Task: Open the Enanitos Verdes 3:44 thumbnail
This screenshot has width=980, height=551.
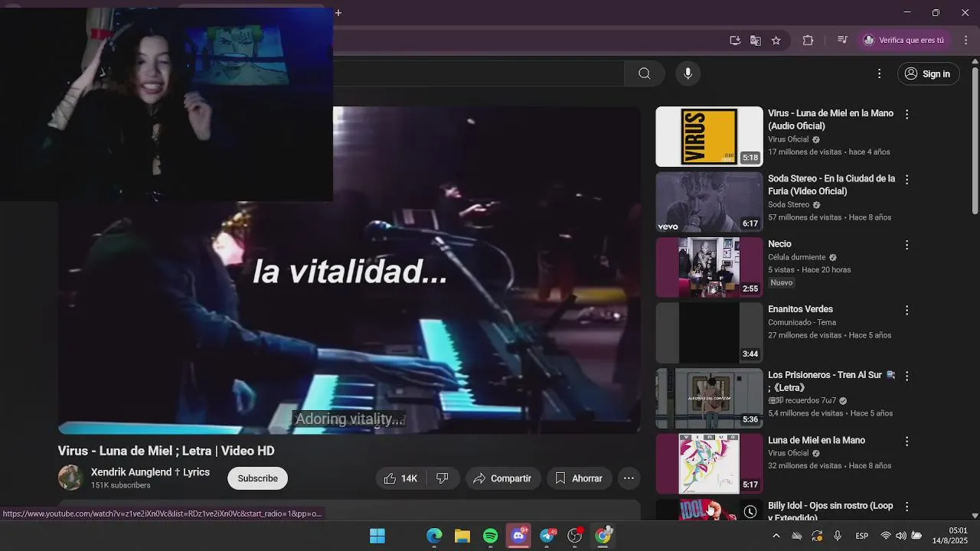Action: coord(709,333)
